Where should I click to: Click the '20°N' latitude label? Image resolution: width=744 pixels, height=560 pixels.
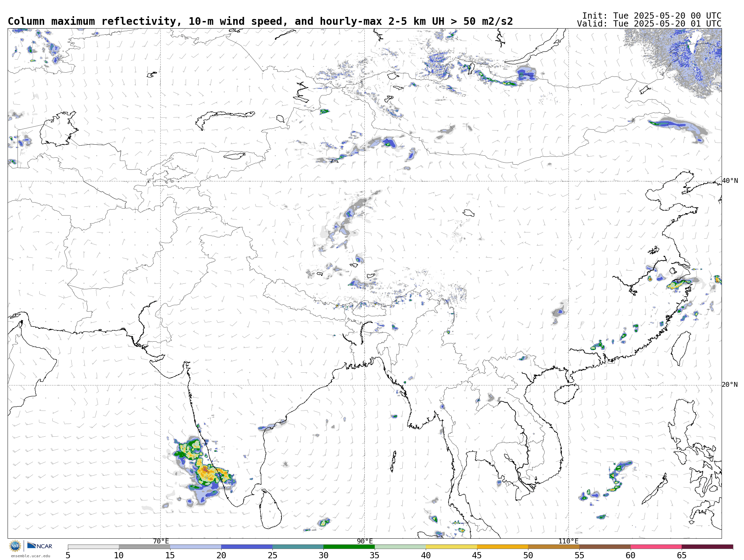pyautogui.click(x=730, y=385)
